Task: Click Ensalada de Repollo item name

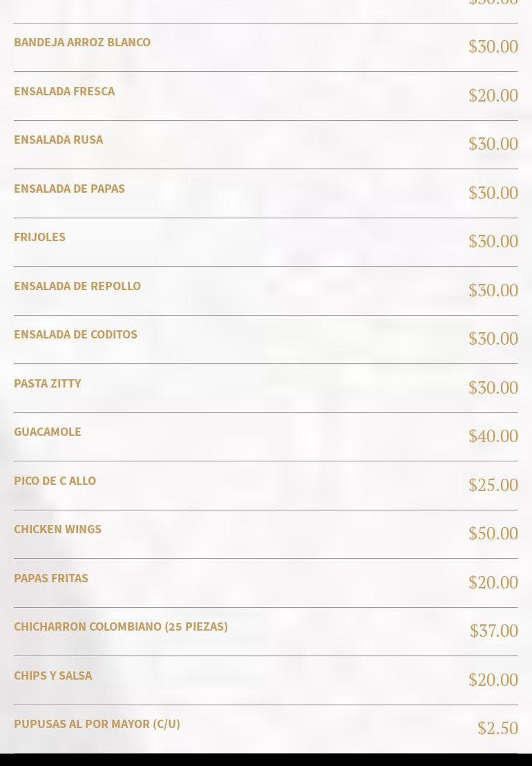Action: point(77,286)
